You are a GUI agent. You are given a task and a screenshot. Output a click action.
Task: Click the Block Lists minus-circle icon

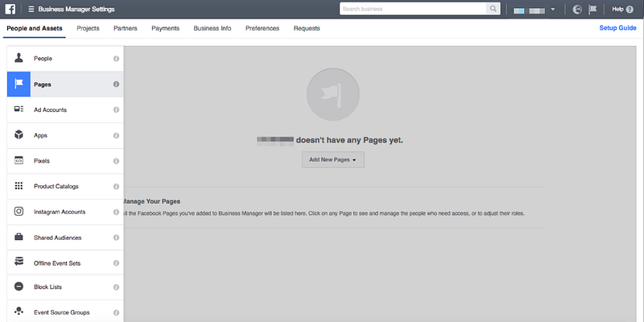pyautogui.click(x=19, y=287)
